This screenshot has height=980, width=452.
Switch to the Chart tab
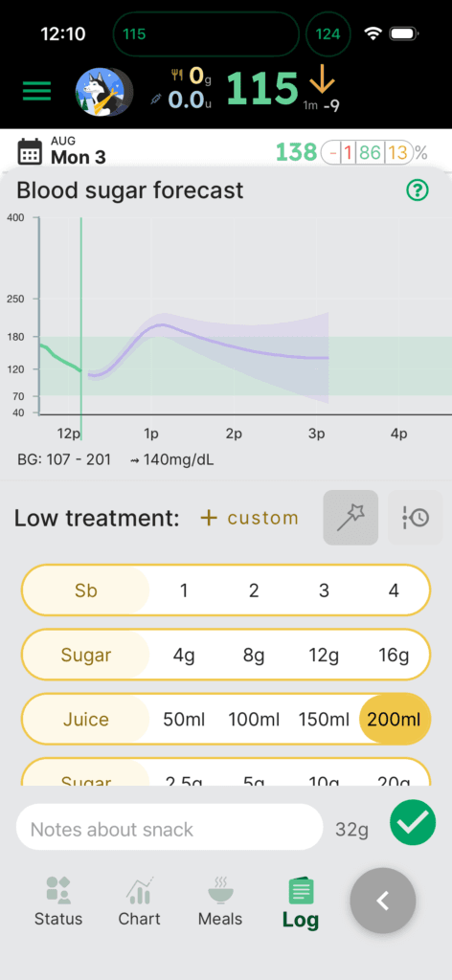[x=140, y=902]
